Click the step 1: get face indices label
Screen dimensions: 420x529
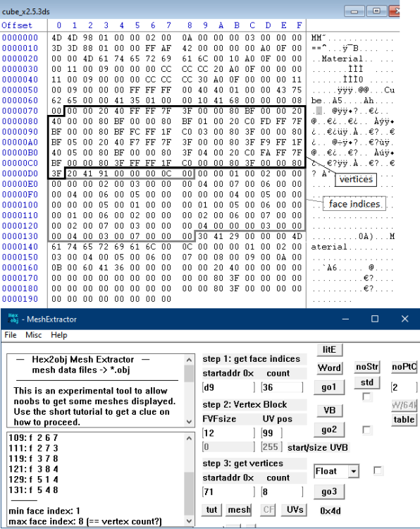point(251,358)
